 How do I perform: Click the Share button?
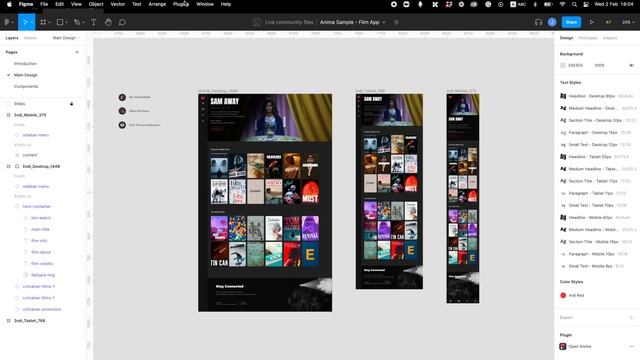tap(571, 22)
